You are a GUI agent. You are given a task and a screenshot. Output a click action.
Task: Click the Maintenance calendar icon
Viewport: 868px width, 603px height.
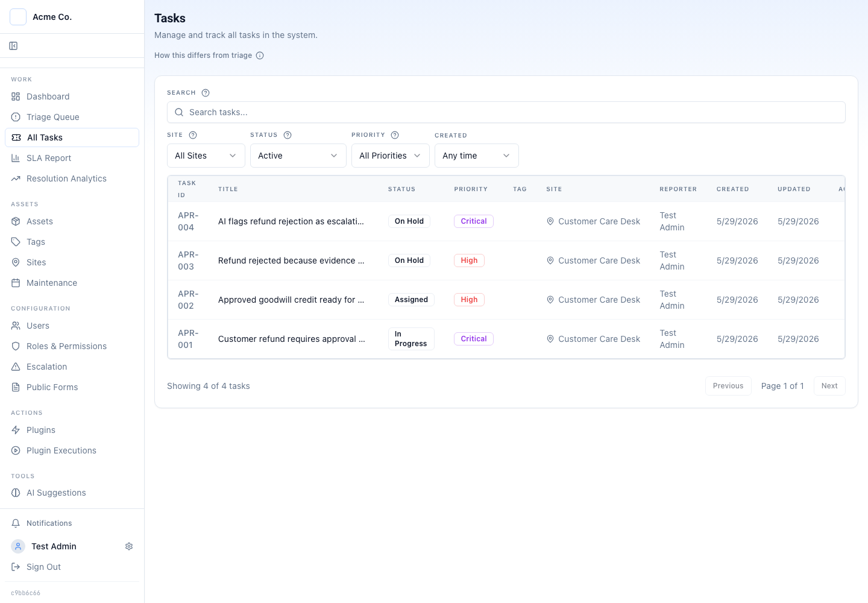[16, 283]
